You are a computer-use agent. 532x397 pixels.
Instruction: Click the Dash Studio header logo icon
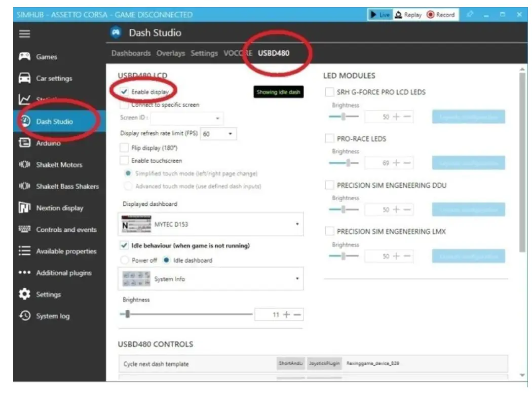coord(116,32)
